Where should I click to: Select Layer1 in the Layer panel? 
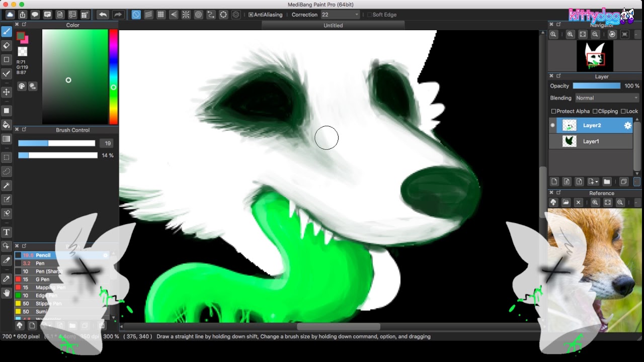591,141
